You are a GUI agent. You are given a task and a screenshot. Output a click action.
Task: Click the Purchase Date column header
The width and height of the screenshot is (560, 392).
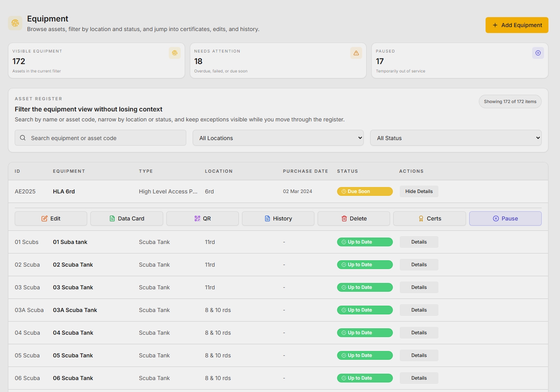coord(305,171)
